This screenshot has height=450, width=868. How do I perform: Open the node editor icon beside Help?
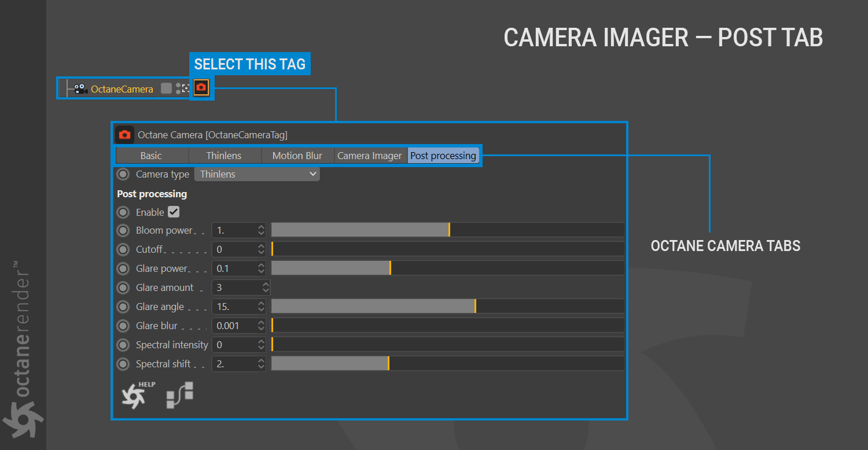pos(180,395)
